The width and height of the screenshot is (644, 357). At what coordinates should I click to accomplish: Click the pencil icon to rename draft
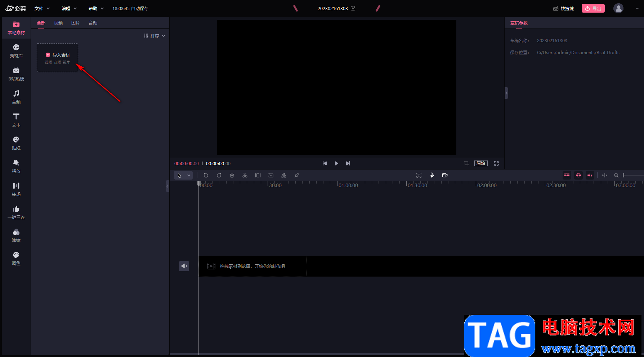[x=353, y=8]
